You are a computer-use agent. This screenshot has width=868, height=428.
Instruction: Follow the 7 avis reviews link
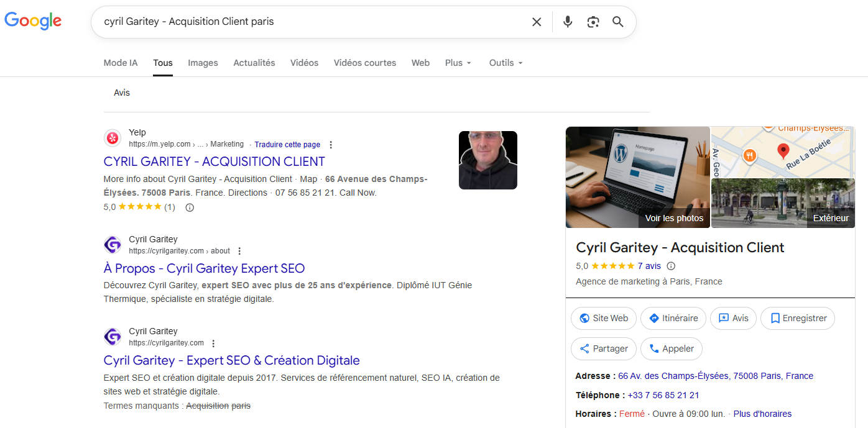pos(649,266)
